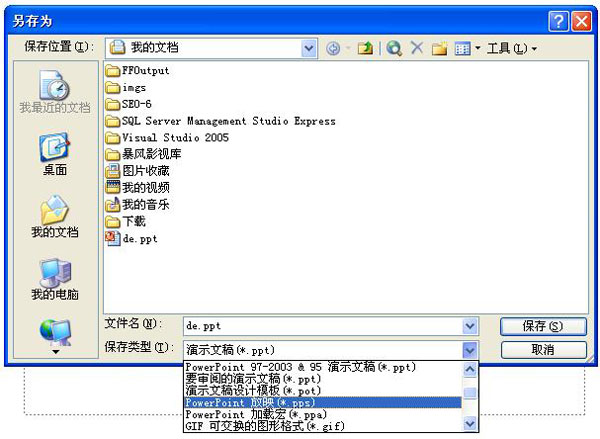This screenshot has height=439, width=600.
Task: Go up one folder level
Action: tap(365, 49)
